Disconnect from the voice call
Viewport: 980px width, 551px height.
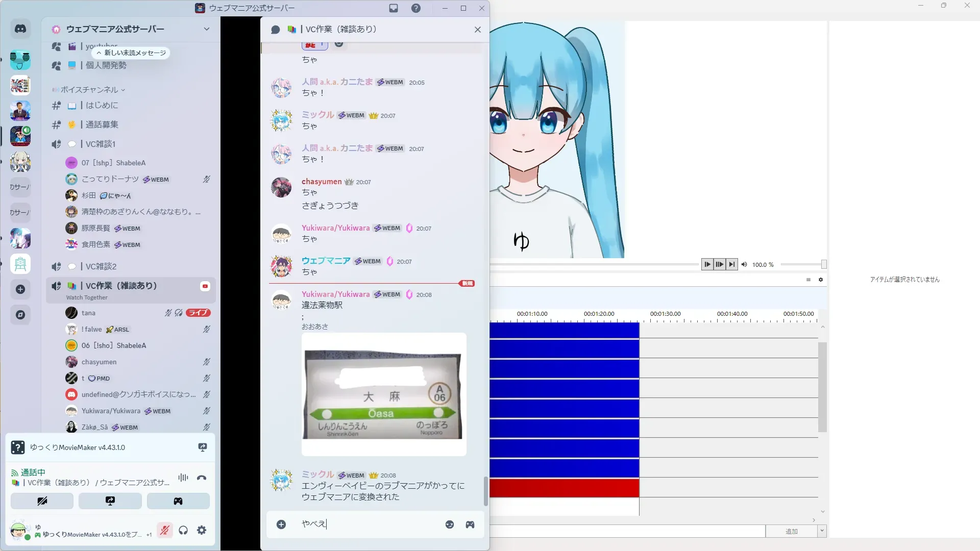tap(202, 478)
